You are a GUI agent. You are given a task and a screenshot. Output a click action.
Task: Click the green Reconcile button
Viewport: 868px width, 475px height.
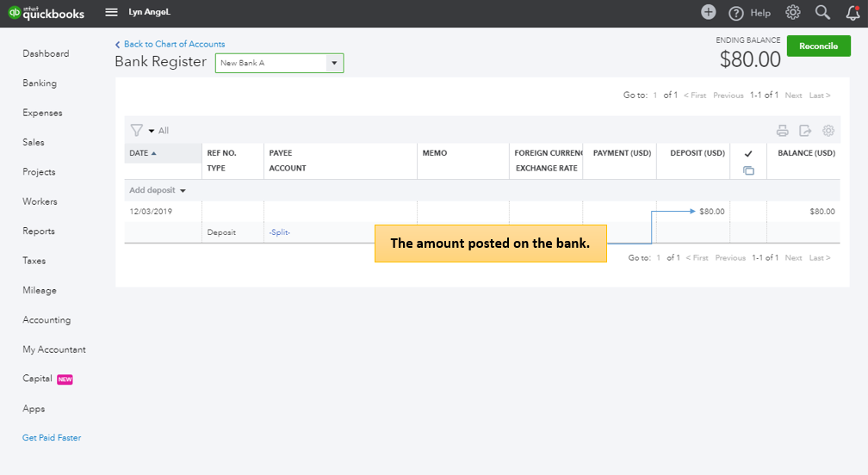(x=818, y=46)
